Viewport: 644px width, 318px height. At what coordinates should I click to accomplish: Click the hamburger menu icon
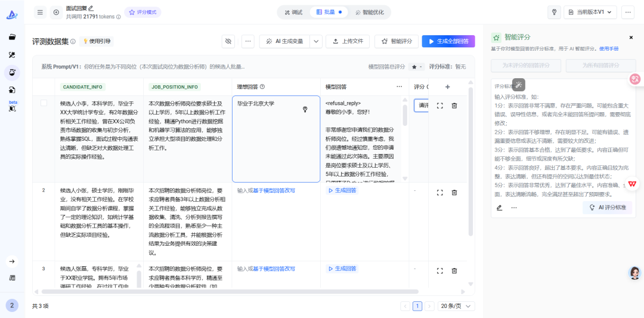tap(40, 13)
